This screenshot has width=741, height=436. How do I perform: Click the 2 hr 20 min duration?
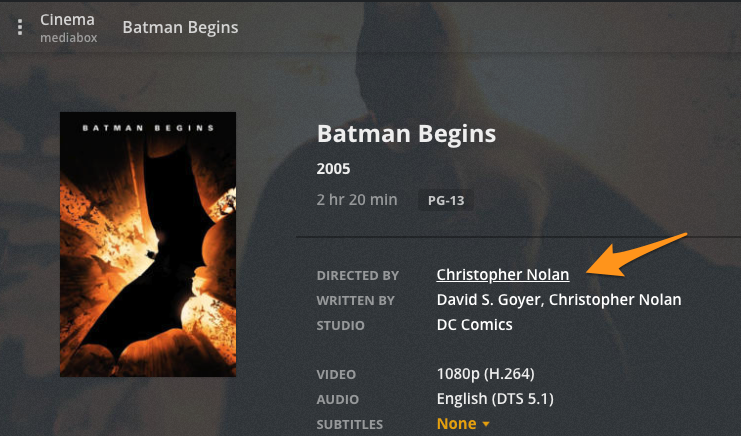[357, 200]
